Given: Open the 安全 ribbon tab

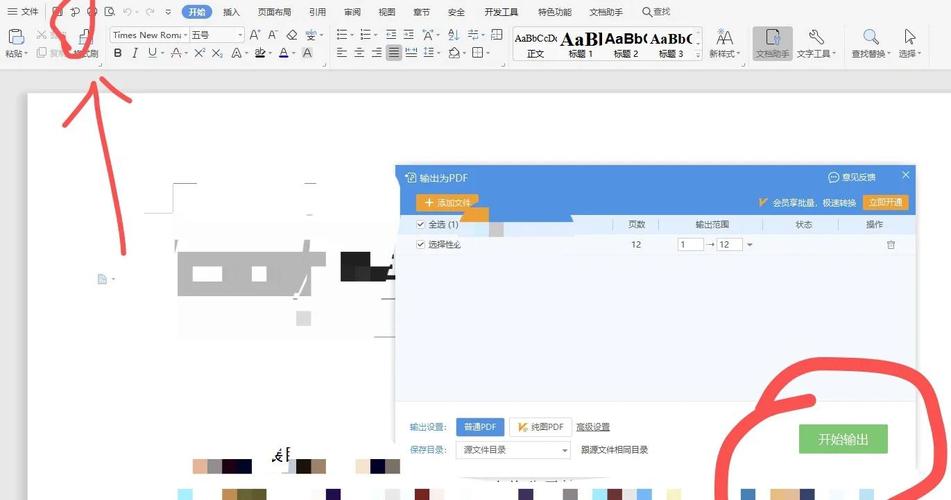Looking at the screenshot, I should (x=456, y=12).
